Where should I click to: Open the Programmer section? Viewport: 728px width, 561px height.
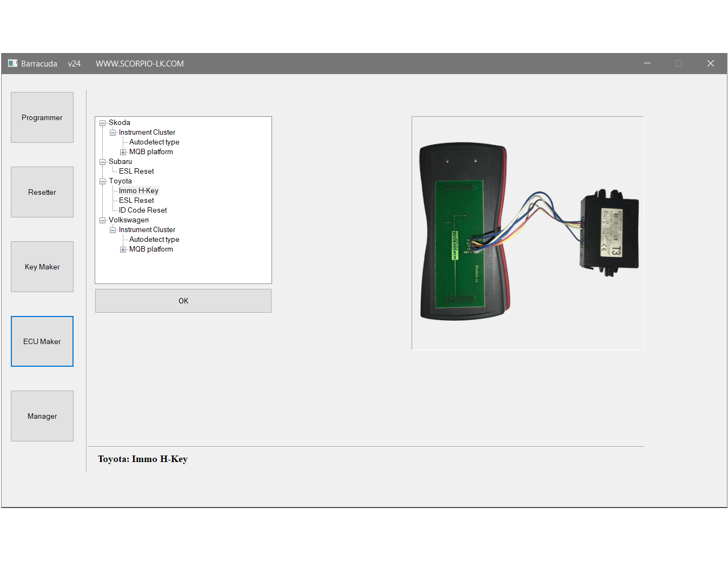click(42, 117)
